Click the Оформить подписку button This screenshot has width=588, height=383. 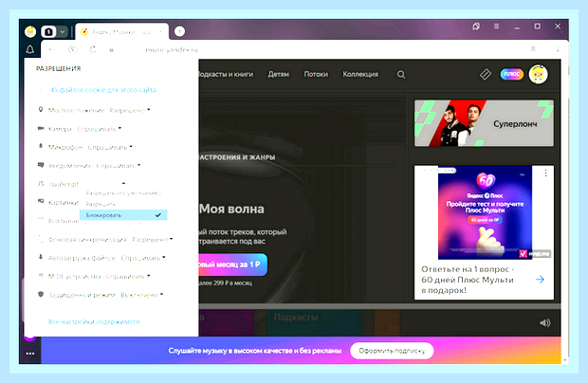[392, 351]
